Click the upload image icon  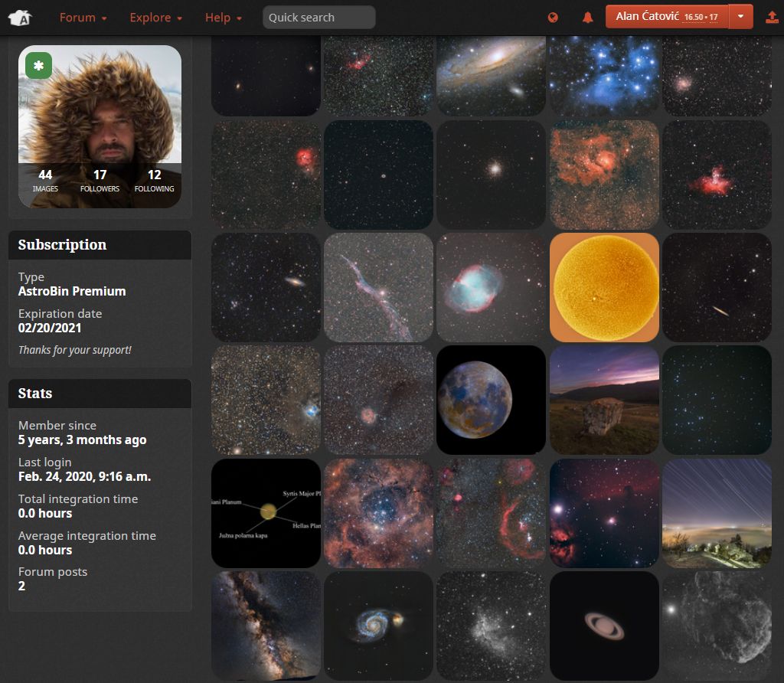(772, 18)
